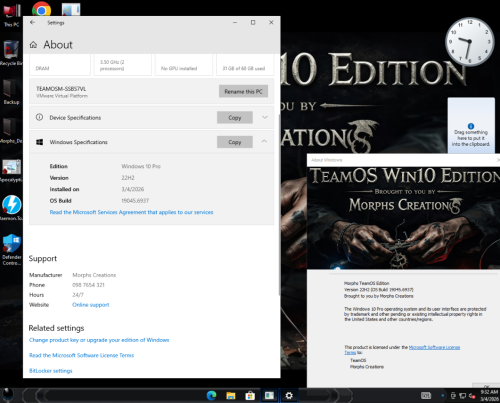Open desktop shortcut right of Chrome

(x=71, y=9)
